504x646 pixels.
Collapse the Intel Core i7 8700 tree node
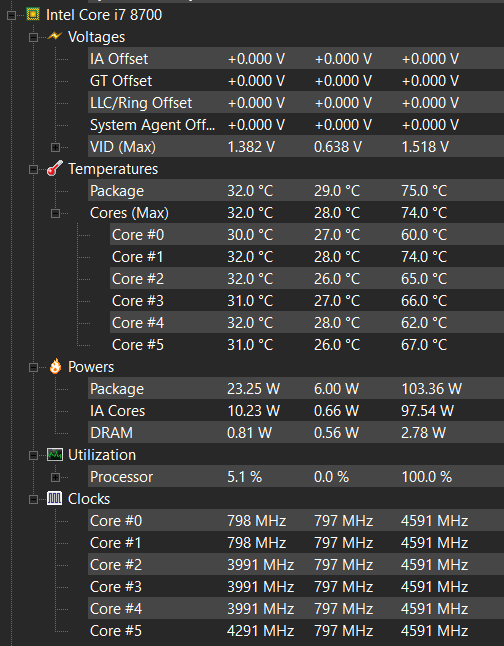coord(12,16)
